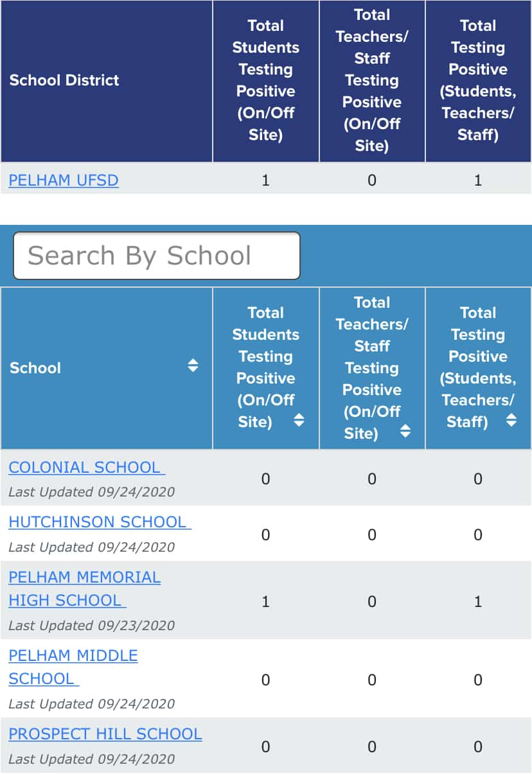This screenshot has height=774, width=532.
Task: Sort Total Students Testing Positive column
Action: (298, 421)
